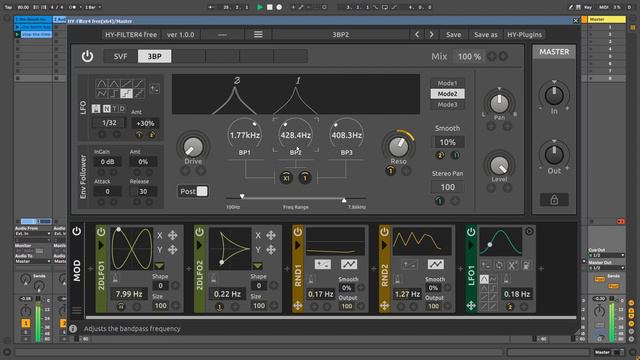Viewport: 640px width, 360px height.
Task: Click LFO1 assign crosshair icon
Action: tap(471, 305)
